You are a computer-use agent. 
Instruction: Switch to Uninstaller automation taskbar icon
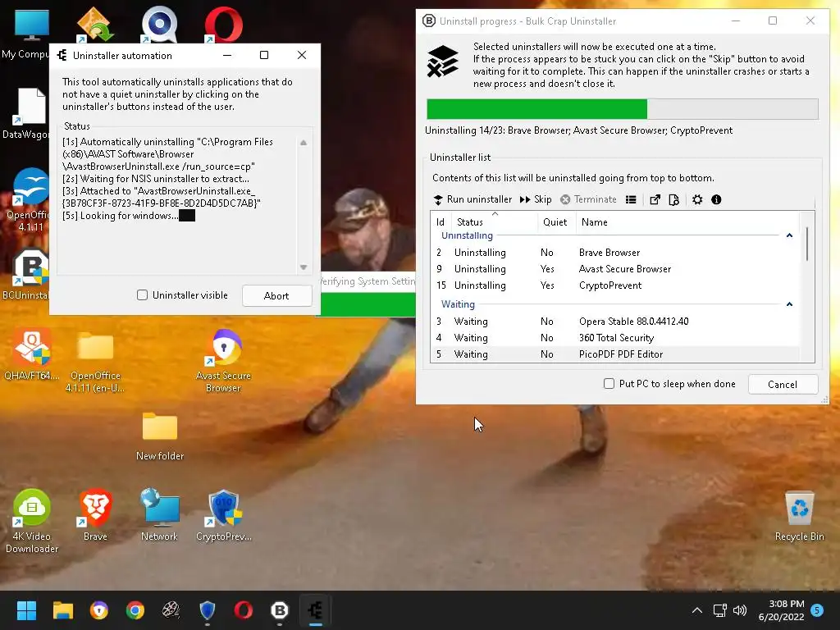[316, 610]
